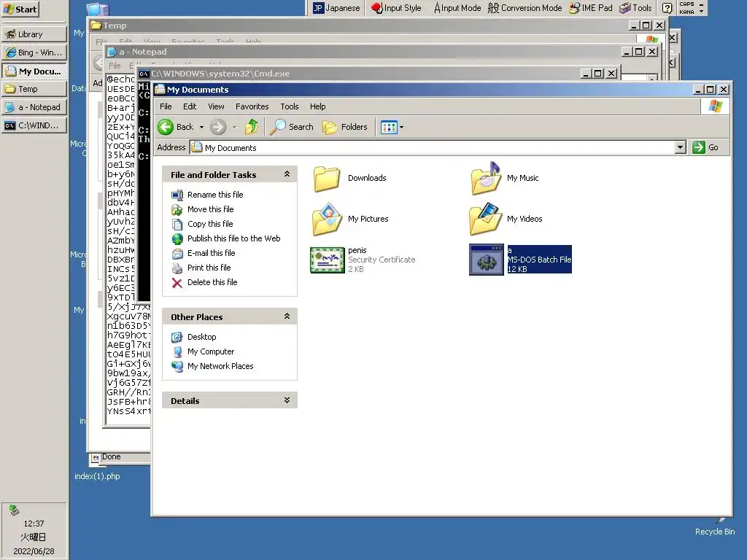Toggle KANA on language bar
747x560 pixels.
686,12
